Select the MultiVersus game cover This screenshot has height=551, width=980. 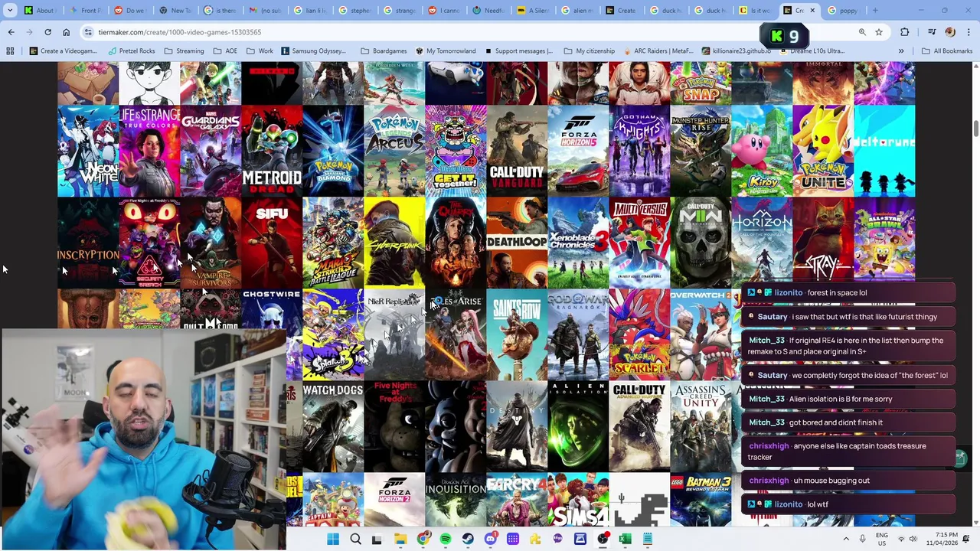click(639, 243)
